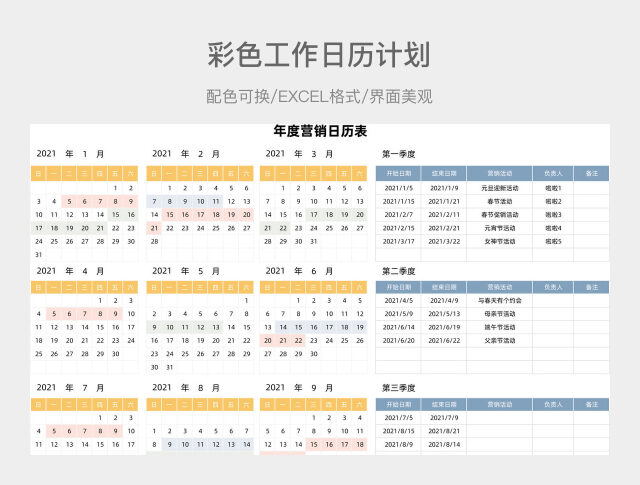Click the 父亲节活动 activity cell
The width and height of the screenshot is (640, 485).
pos(500,340)
